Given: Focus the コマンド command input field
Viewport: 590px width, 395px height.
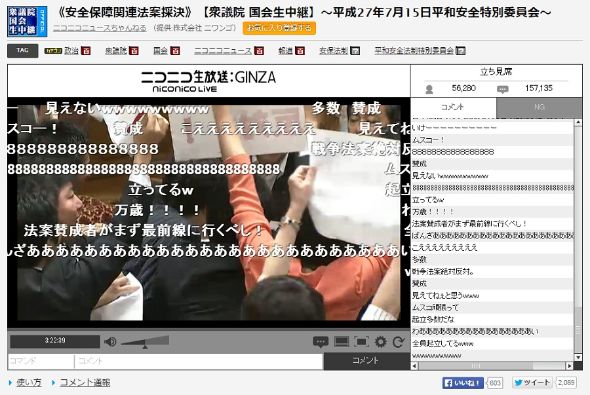Looking at the screenshot, I should point(41,361).
